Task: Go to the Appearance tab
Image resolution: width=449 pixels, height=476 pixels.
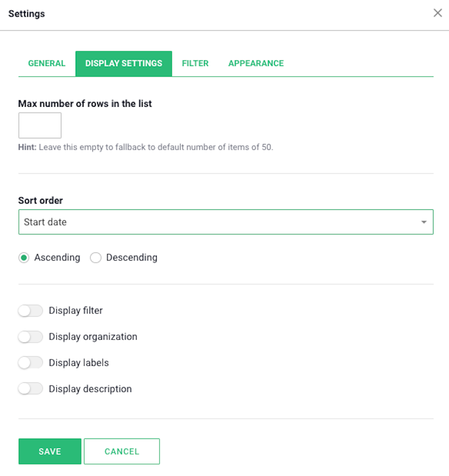Action: tap(256, 63)
